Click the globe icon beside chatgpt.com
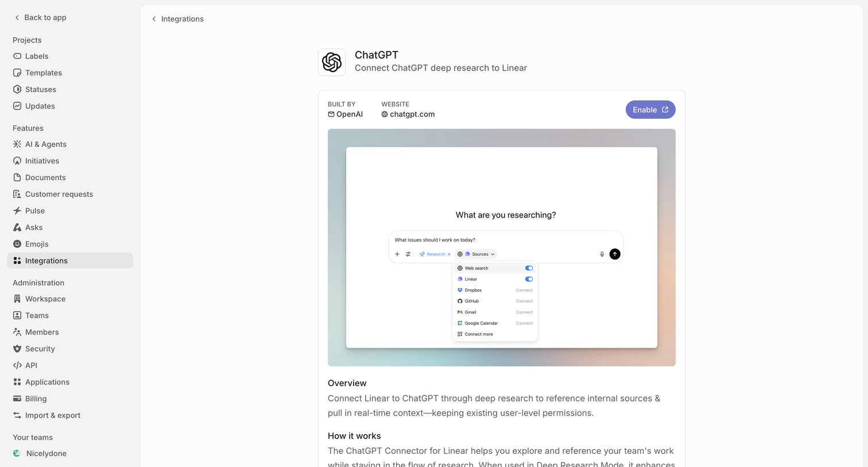Viewport: 868px width, 467px height. click(x=385, y=114)
